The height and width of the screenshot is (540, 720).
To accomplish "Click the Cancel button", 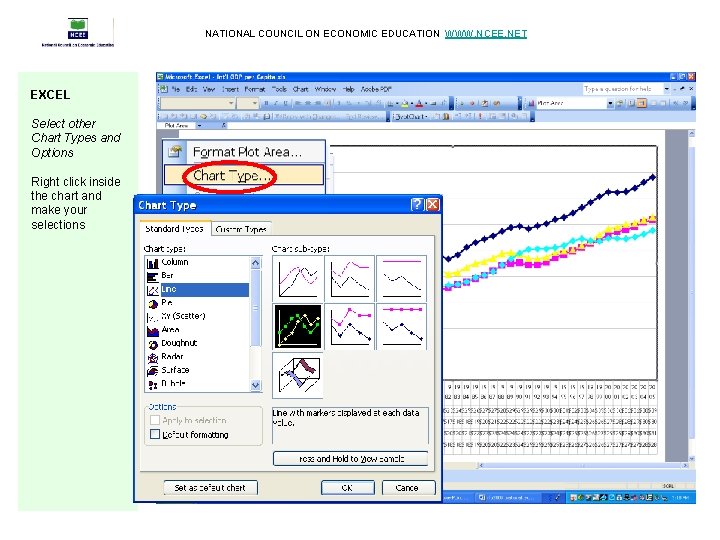I will click(408, 488).
